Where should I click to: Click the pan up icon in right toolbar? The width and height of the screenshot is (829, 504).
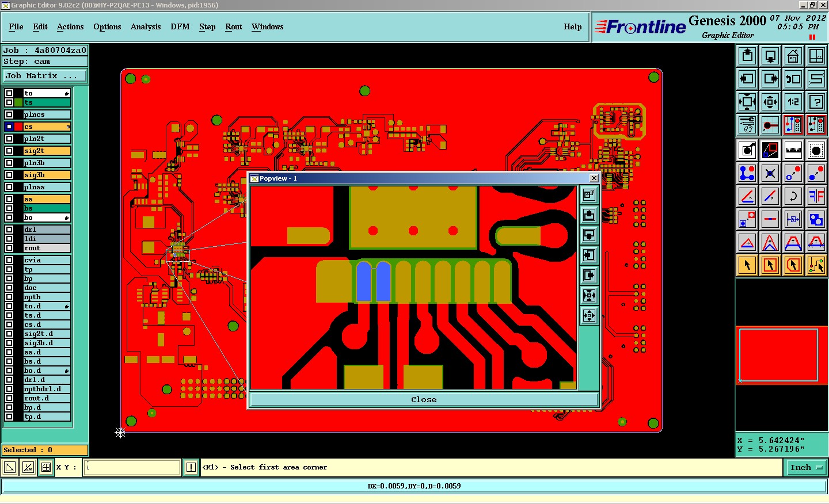pos(747,56)
